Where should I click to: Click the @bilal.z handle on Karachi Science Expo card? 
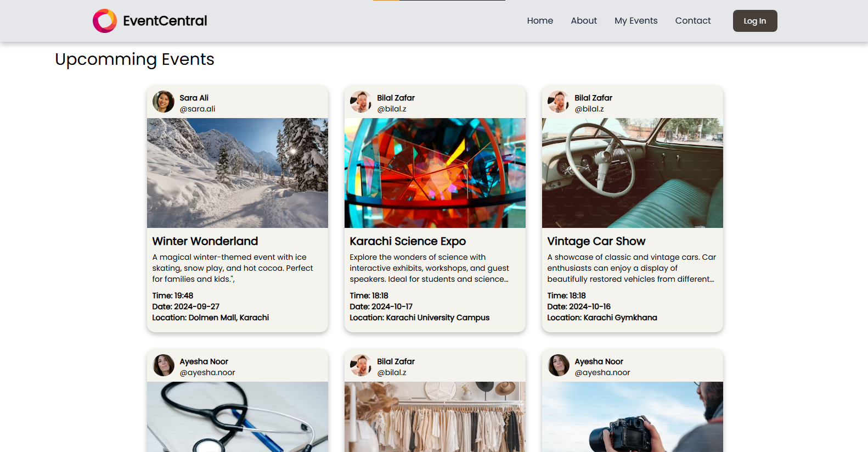coord(392,109)
